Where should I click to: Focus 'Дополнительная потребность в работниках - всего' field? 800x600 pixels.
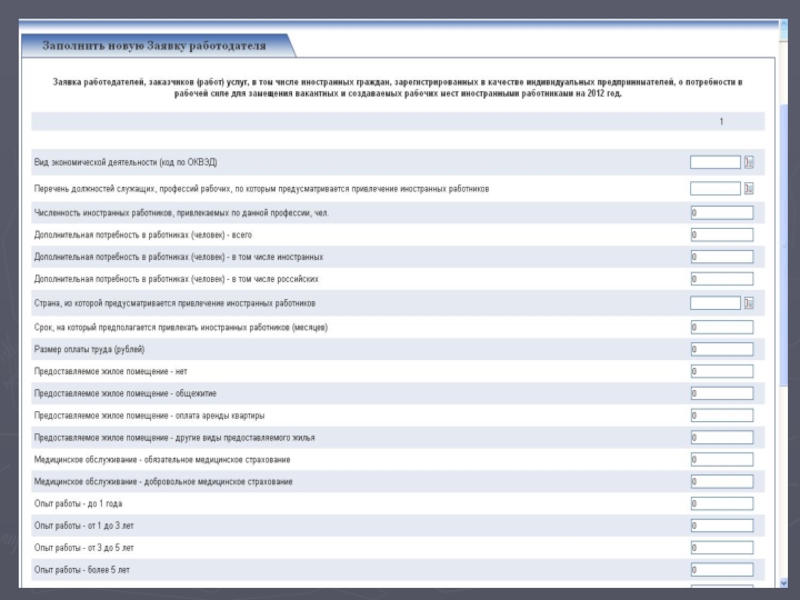[x=722, y=235]
